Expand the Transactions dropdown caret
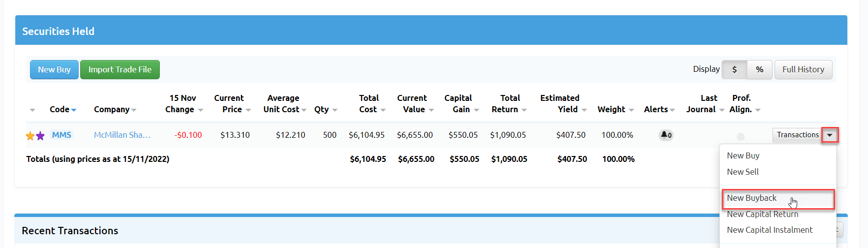 [830, 135]
